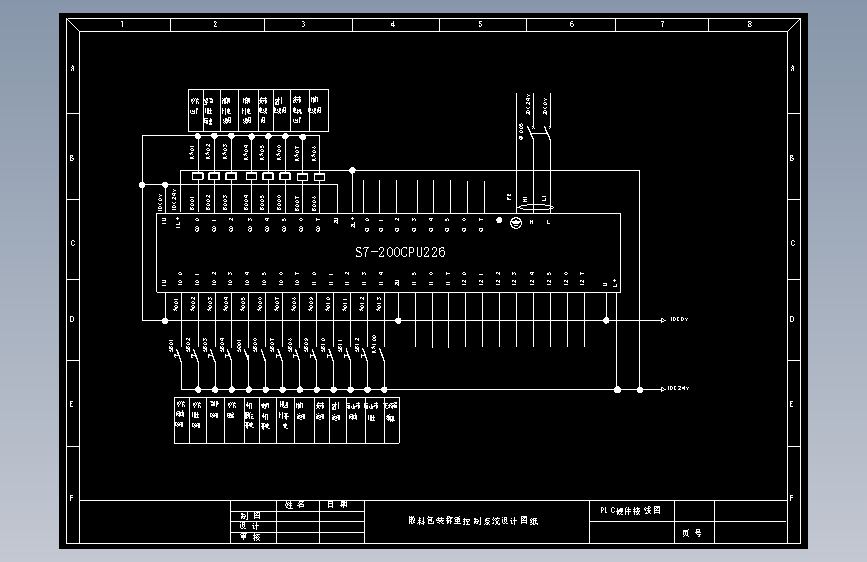Click row letter C on the left border

pos(72,243)
